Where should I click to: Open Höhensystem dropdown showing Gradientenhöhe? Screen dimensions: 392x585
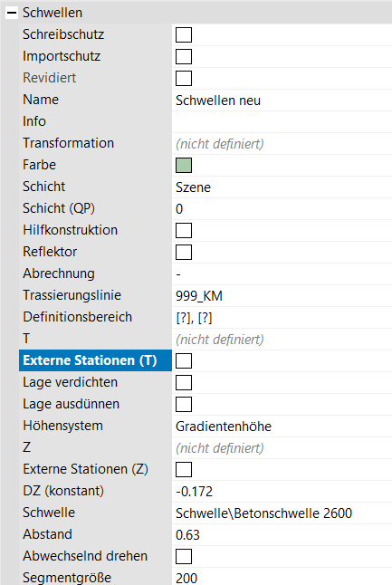click(282, 426)
